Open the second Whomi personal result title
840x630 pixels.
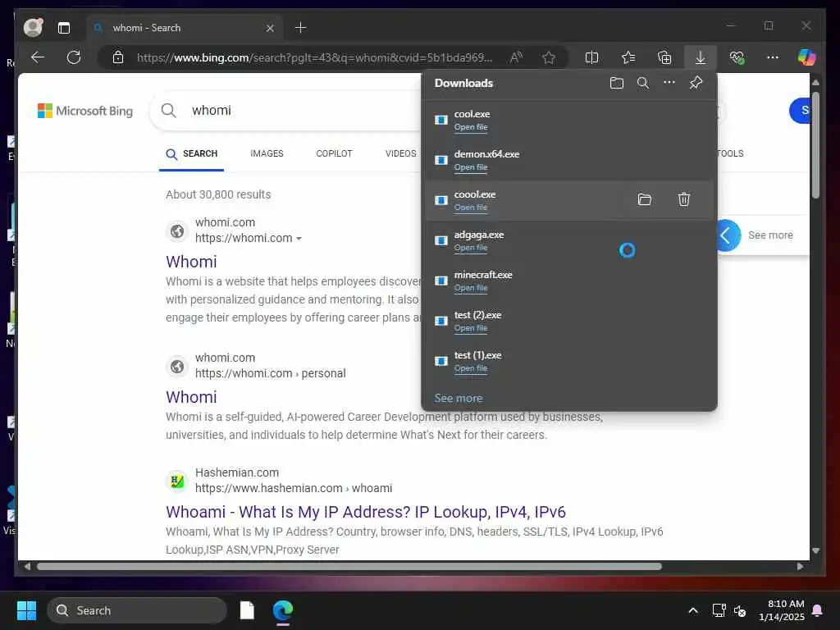pyautogui.click(x=191, y=397)
